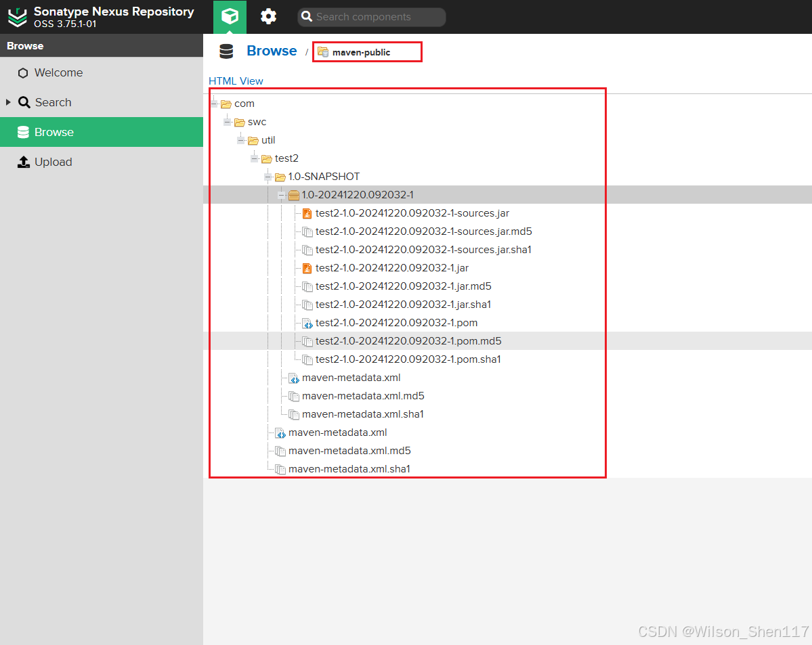Select test2-1.0-20241220.092032-1.pom
Screen dimensions: 812x645
click(396, 323)
